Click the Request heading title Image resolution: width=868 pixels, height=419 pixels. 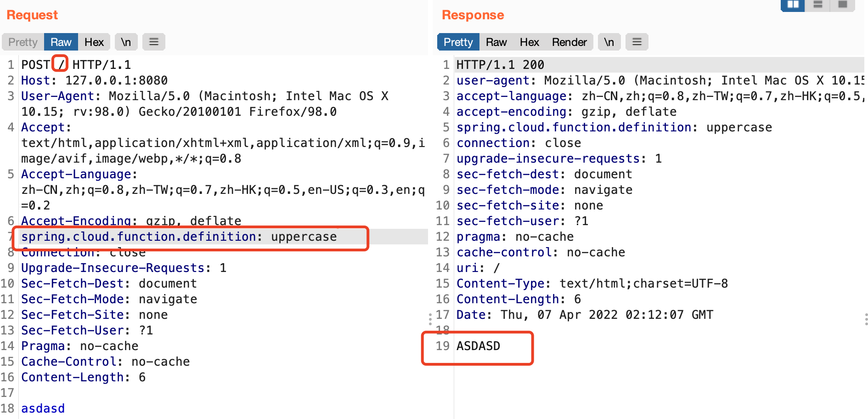pyautogui.click(x=32, y=15)
